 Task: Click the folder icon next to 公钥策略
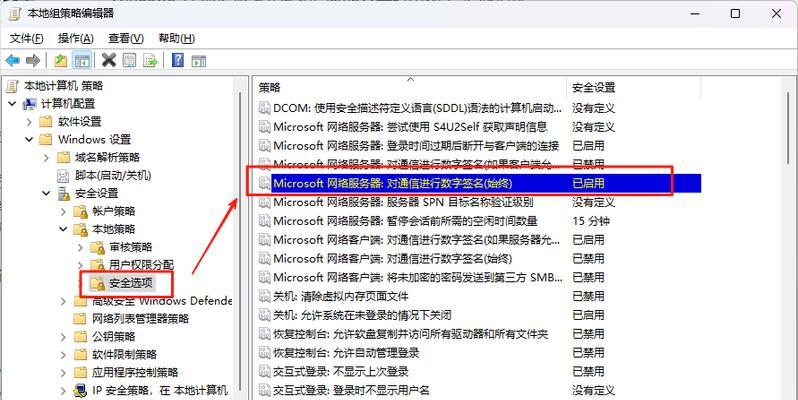pos(80,337)
